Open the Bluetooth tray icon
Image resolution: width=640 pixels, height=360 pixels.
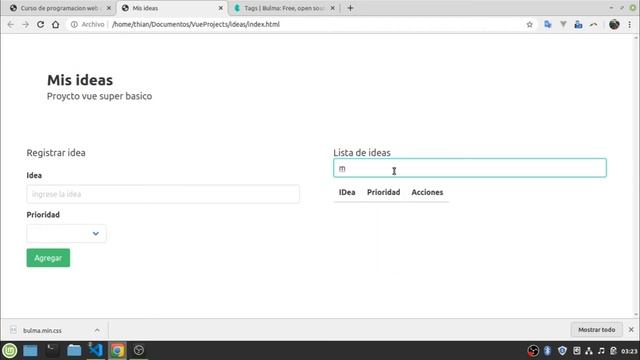click(x=547, y=351)
